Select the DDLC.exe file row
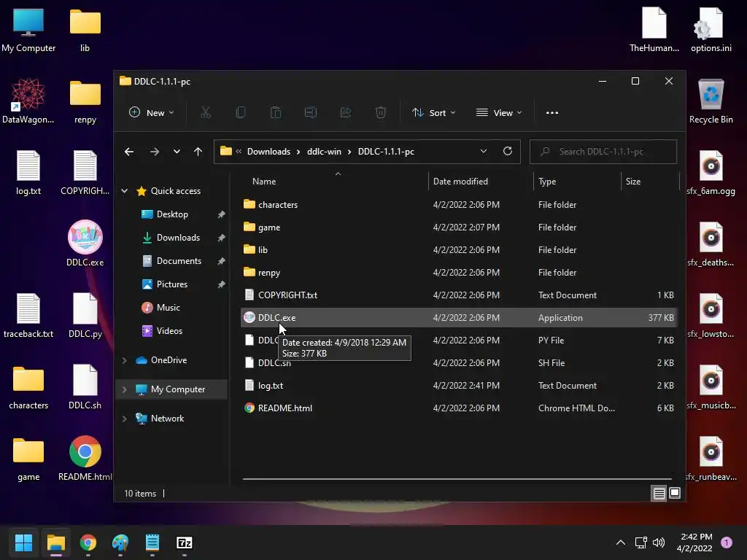This screenshot has height=560, width=747. (x=458, y=318)
